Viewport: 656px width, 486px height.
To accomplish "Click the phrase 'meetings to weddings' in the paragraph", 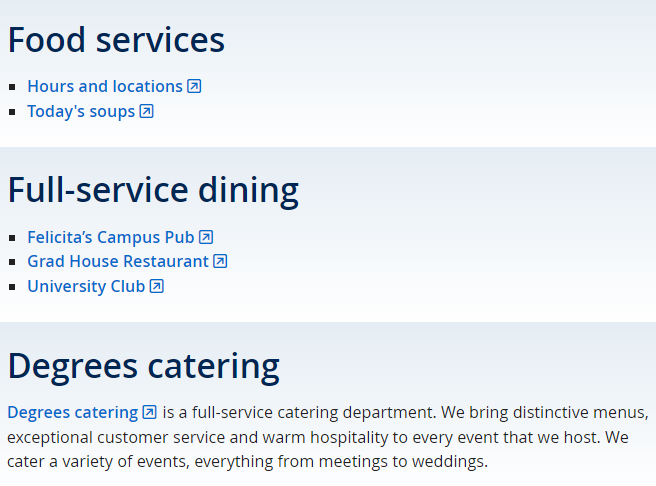I will [403, 462].
